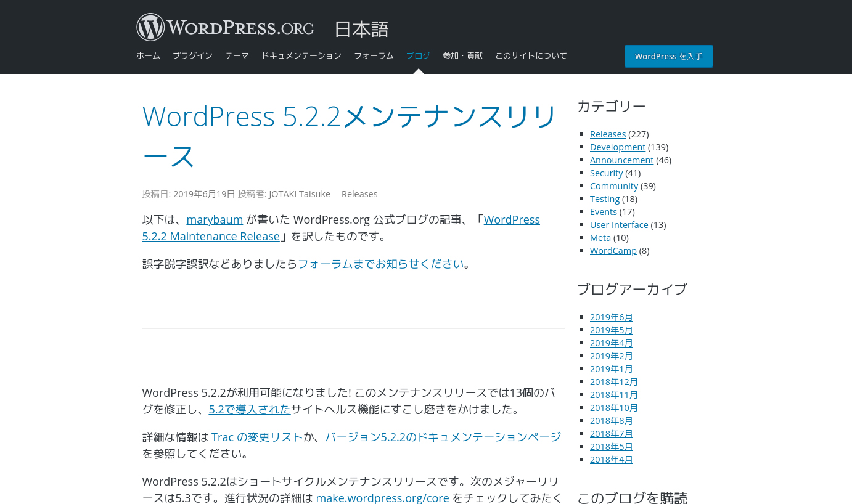Open the Meta category
Image resolution: width=852 pixels, height=504 pixels.
(x=600, y=238)
